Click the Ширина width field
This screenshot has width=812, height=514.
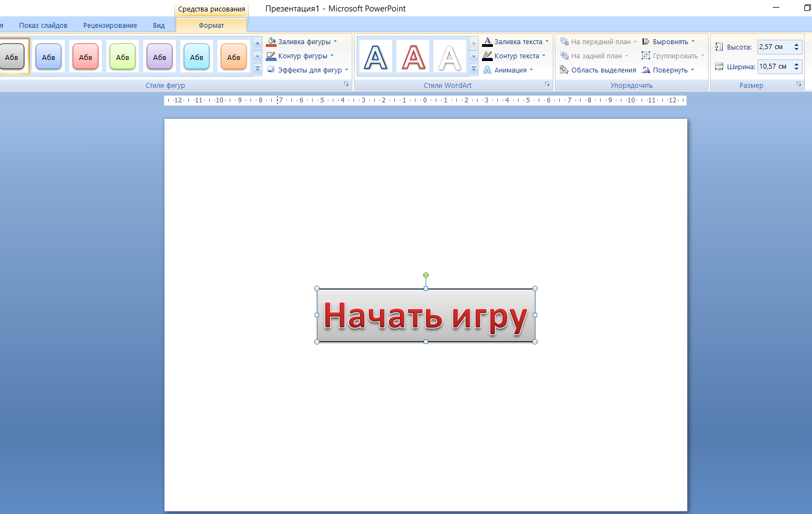tap(775, 66)
